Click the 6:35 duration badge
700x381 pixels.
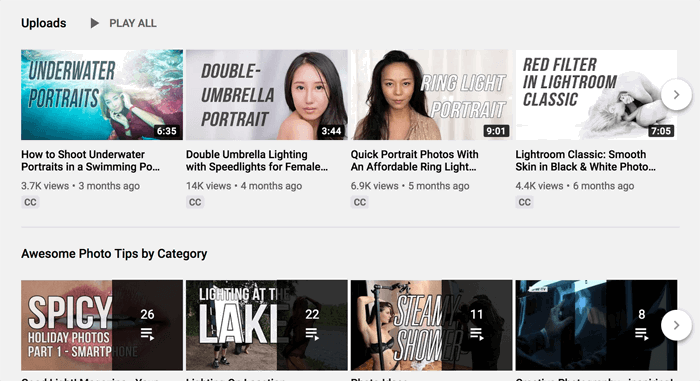(x=167, y=131)
